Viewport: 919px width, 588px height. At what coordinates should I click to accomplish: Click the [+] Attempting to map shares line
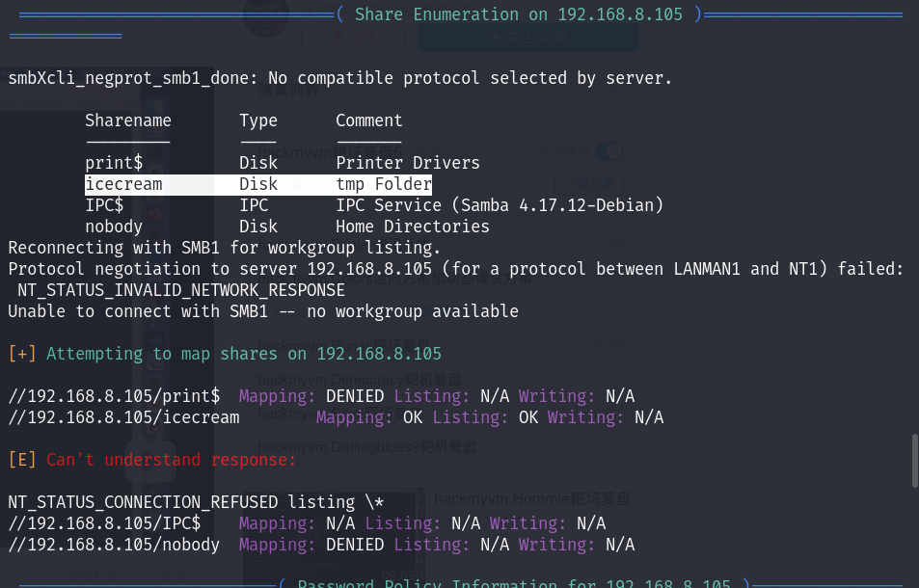click(x=225, y=354)
